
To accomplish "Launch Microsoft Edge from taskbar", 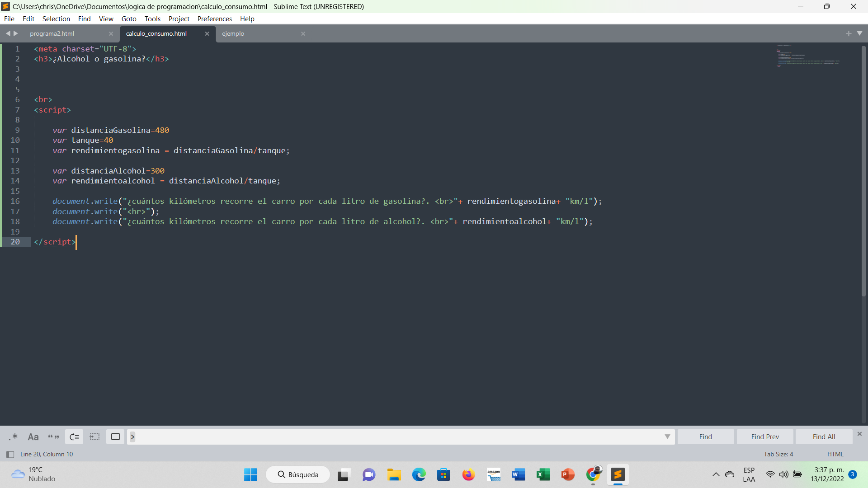I will (x=419, y=475).
